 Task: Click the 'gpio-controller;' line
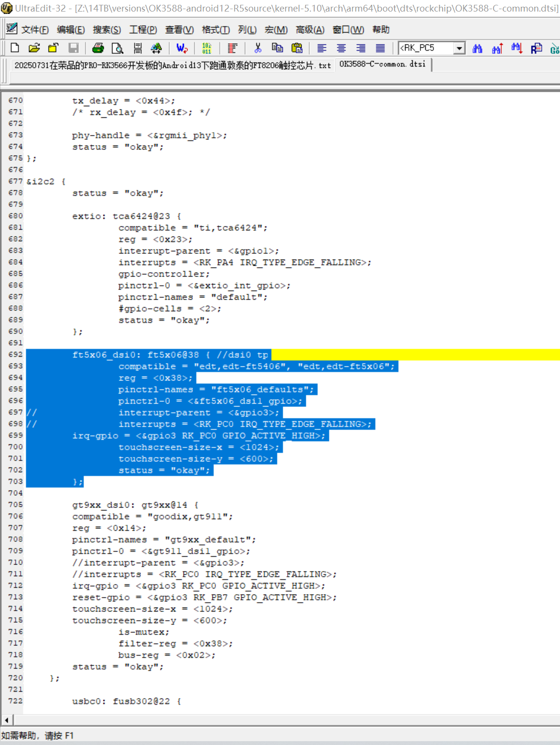tap(164, 274)
